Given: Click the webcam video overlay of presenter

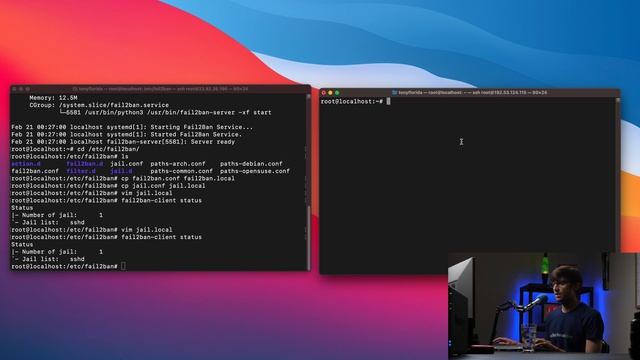Looking at the screenshot, I should [544, 306].
